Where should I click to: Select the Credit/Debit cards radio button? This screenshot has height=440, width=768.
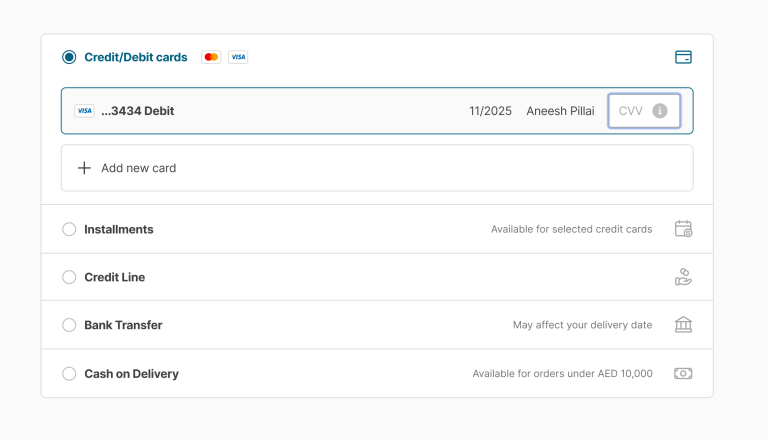[x=69, y=57]
